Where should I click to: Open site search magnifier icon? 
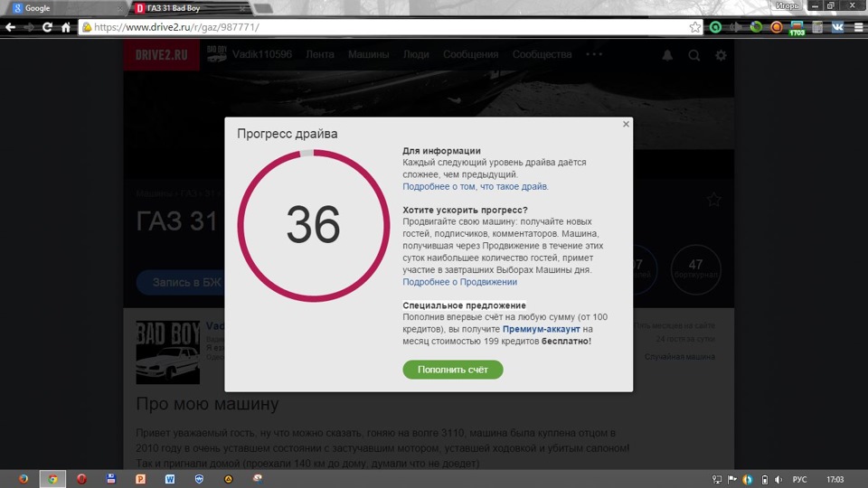point(694,55)
